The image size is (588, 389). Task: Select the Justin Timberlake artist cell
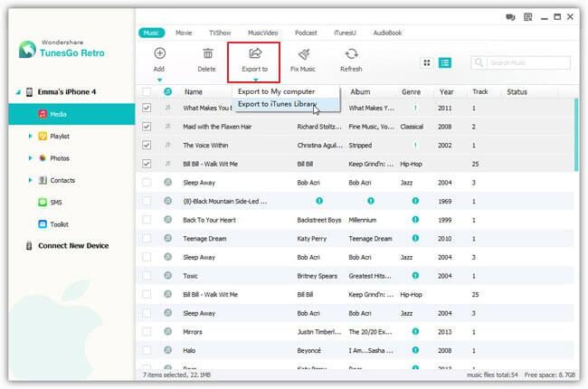pyautogui.click(x=319, y=332)
